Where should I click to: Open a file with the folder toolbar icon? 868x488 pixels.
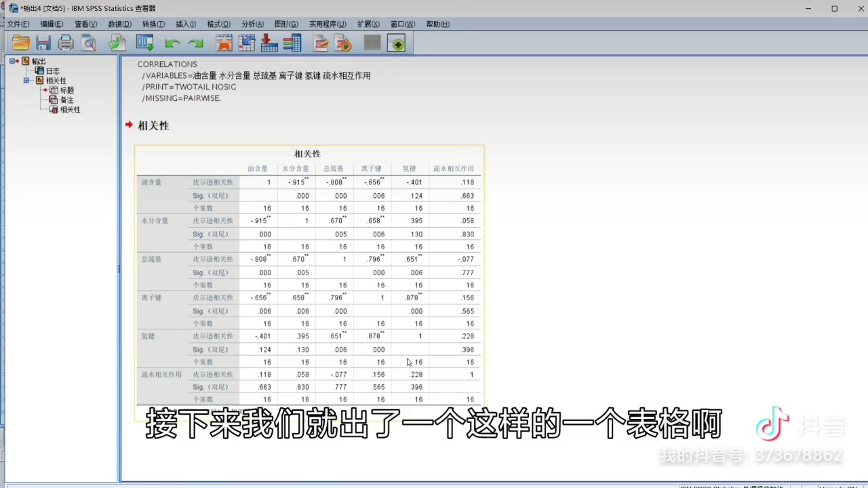pyautogui.click(x=20, y=43)
